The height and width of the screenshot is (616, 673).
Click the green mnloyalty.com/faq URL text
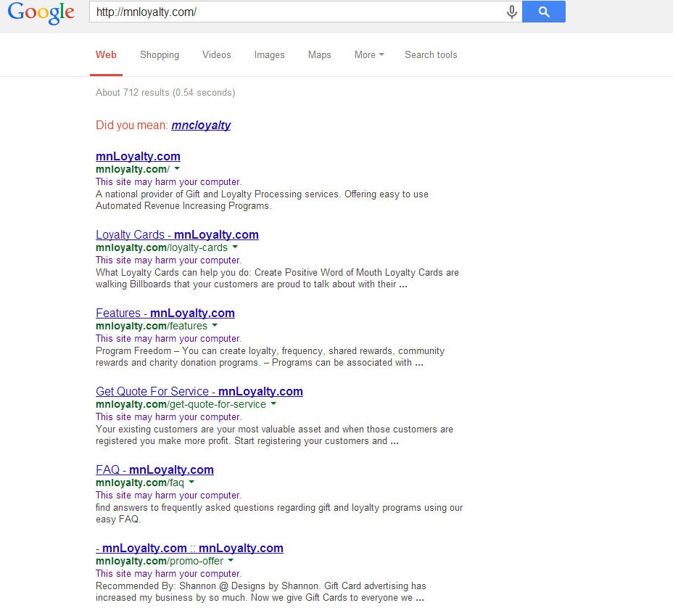coord(139,482)
